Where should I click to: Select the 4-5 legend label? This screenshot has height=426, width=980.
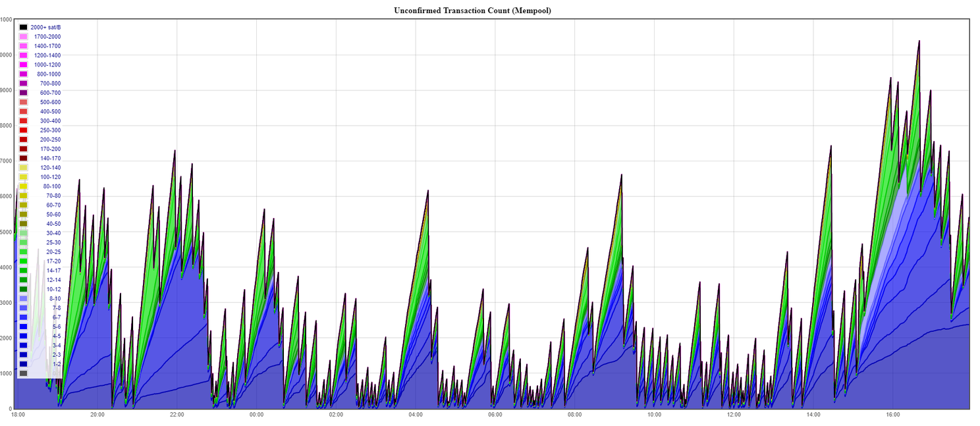pyautogui.click(x=56, y=336)
